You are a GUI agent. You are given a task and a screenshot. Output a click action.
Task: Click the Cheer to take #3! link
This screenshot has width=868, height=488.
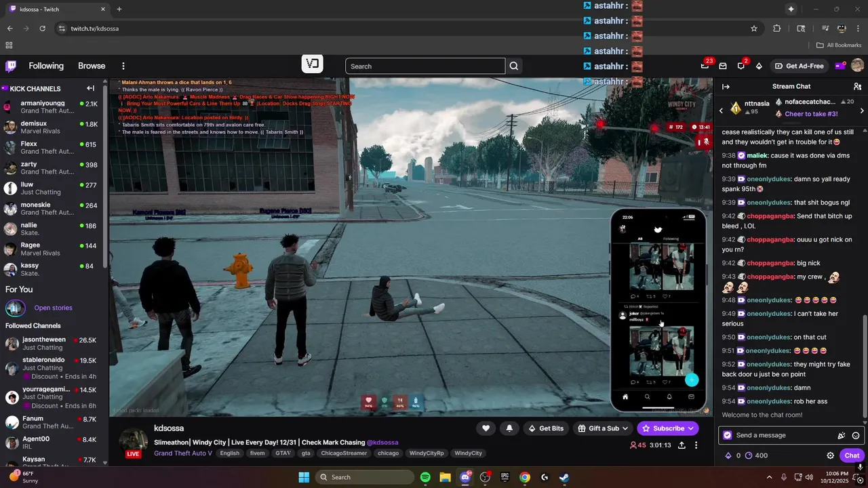pyautogui.click(x=811, y=114)
